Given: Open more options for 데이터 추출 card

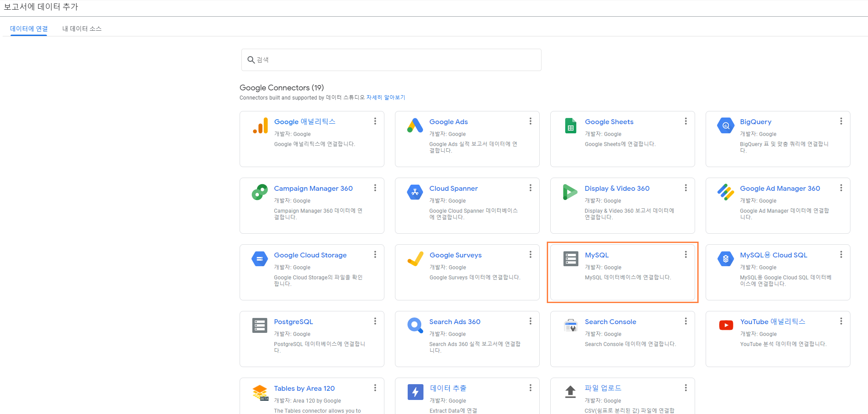Looking at the screenshot, I should (531, 388).
